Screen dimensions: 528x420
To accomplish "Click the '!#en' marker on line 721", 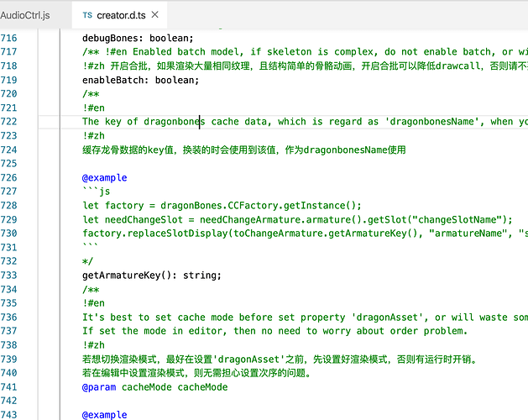I will pos(94,108).
